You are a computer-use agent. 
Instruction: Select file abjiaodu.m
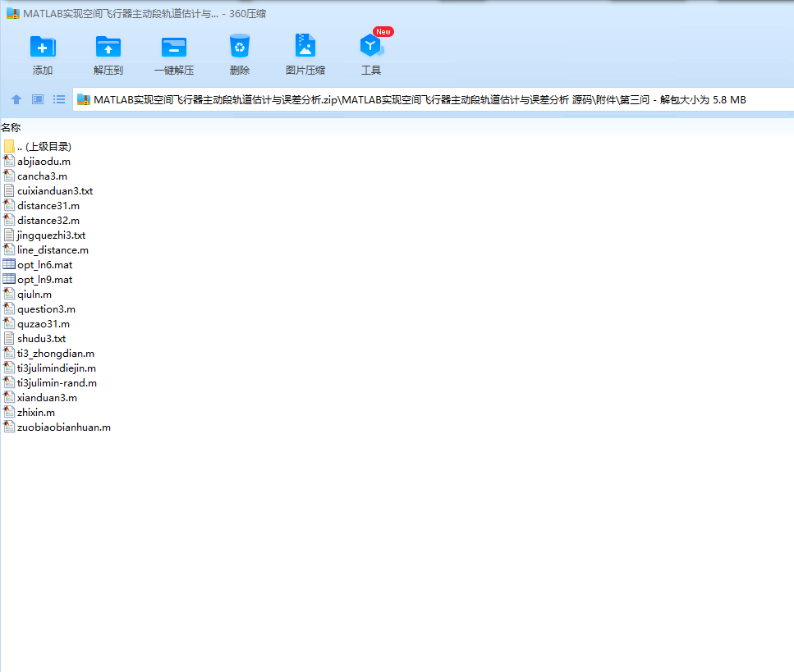coord(36,162)
